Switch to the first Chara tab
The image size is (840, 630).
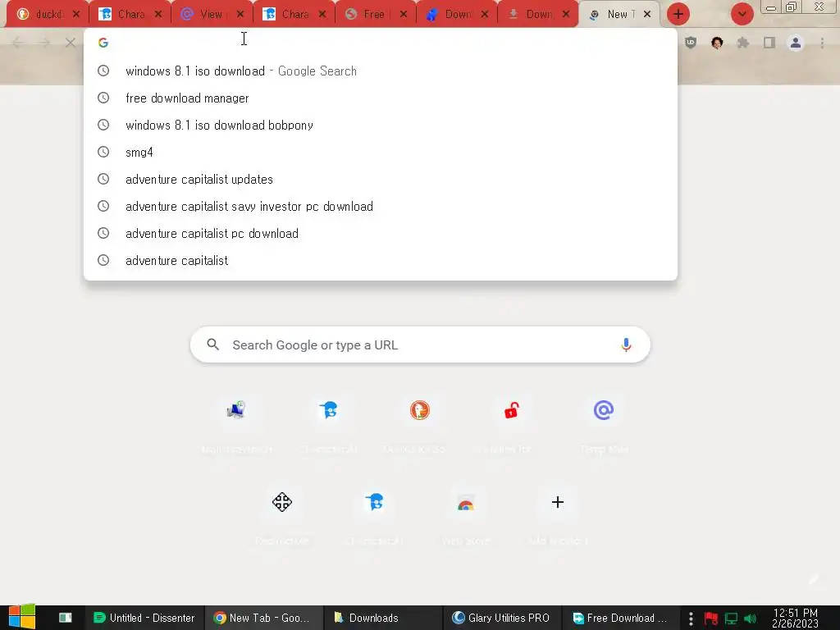pyautogui.click(x=130, y=14)
